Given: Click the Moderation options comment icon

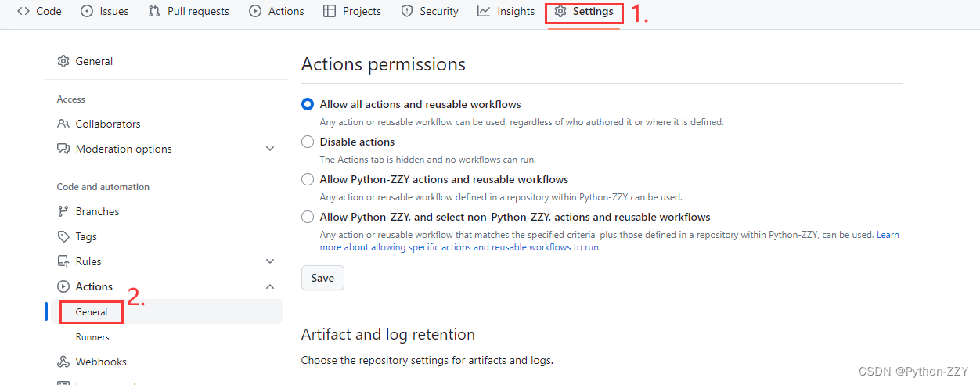Looking at the screenshot, I should pyautogui.click(x=63, y=149).
